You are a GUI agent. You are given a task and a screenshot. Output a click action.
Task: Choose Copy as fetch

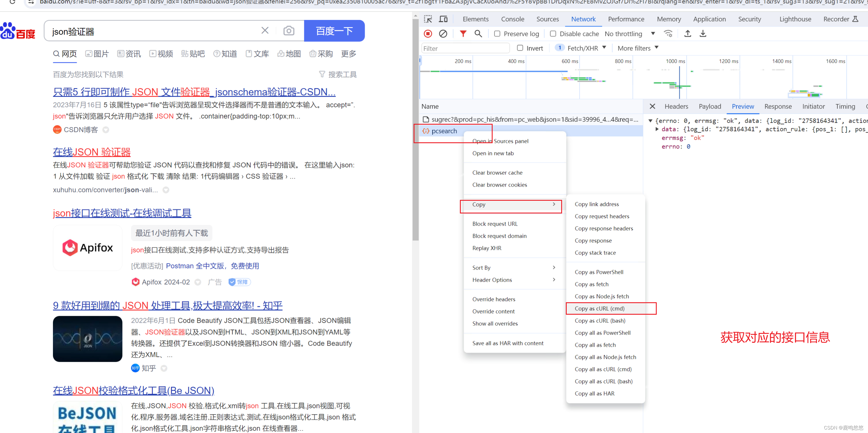point(605,285)
